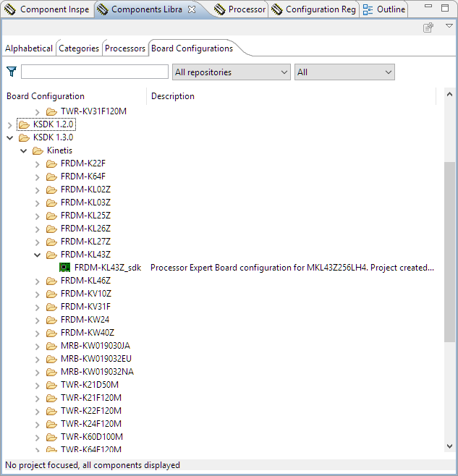This screenshot has height=476, width=458.
Task: Click the Processor tab's chip icon
Action: click(x=219, y=9)
